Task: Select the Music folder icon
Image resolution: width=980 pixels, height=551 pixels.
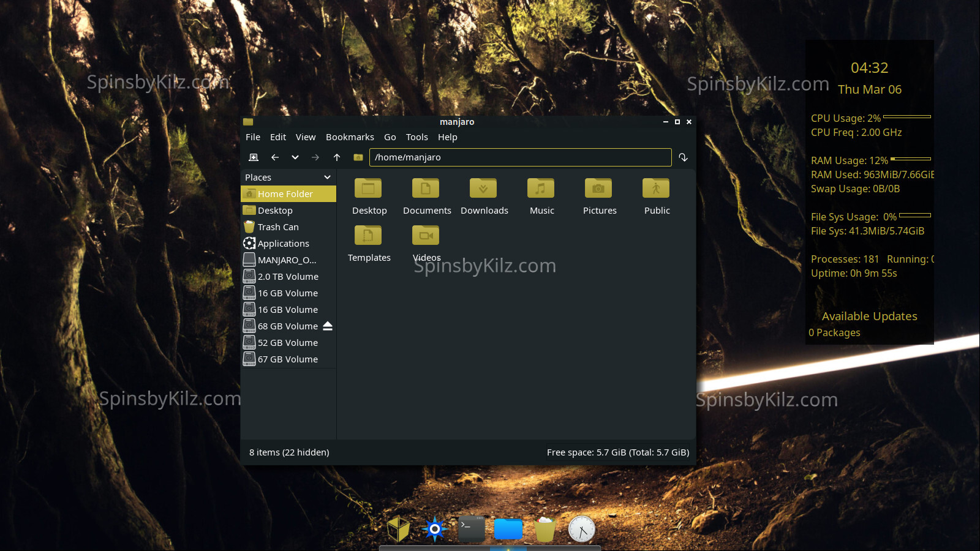Action: (x=541, y=188)
